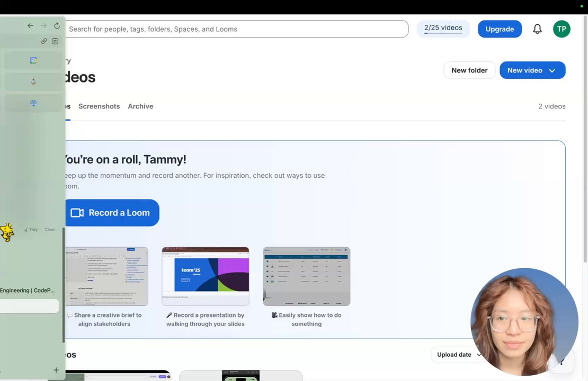Open the Google Calendar pinned tab
The image size is (588, 381).
coord(33,60)
